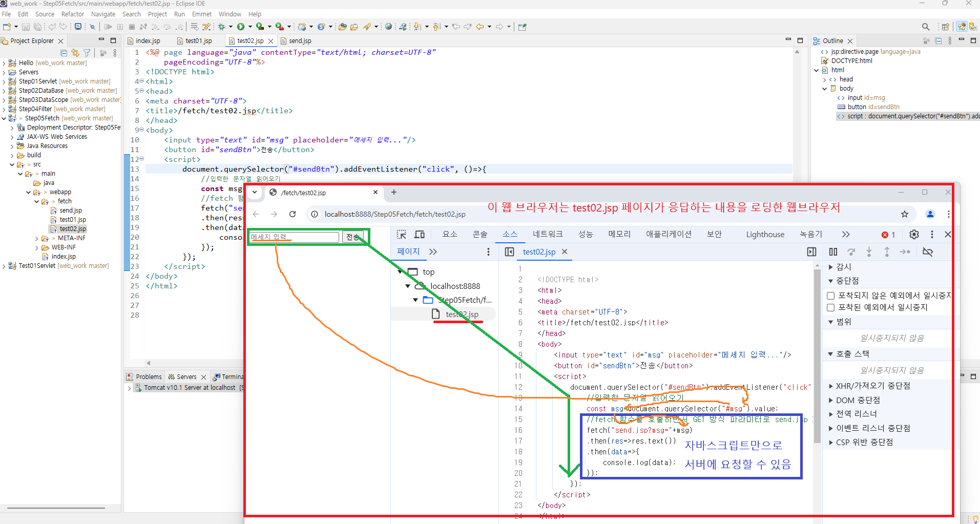Click the DevTools source code vertical scrollbar
This screenshot has width=980, height=524.
817,356
